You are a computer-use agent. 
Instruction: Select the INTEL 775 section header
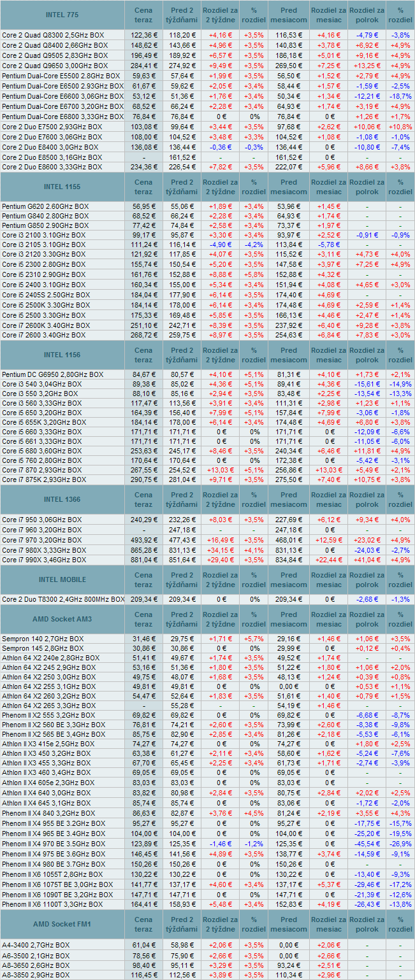point(62,15)
